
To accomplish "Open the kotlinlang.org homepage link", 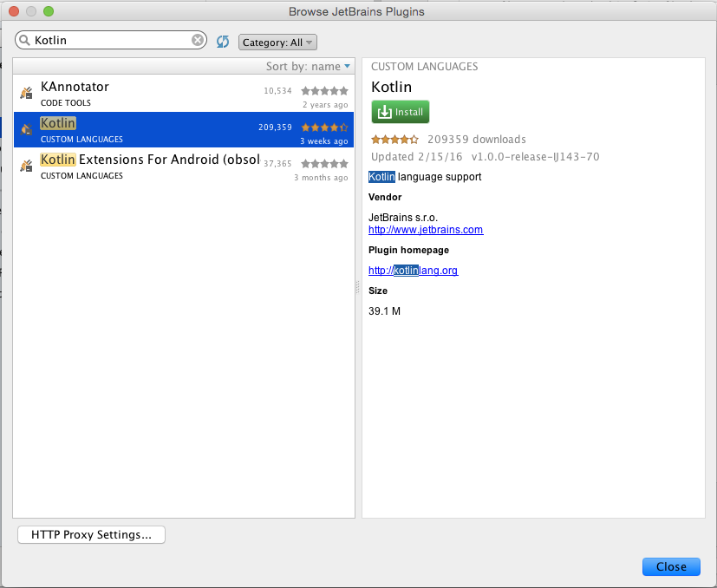I will tap(414, 271).
